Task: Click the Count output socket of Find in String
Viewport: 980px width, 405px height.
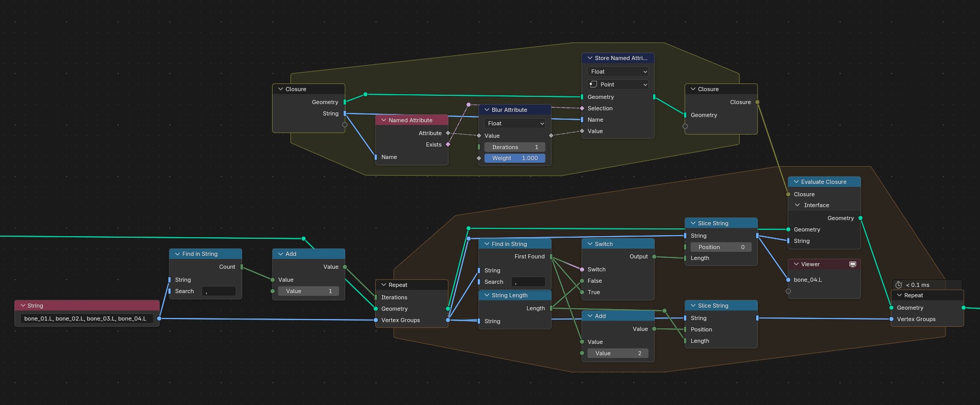Action: coord(242,267)
